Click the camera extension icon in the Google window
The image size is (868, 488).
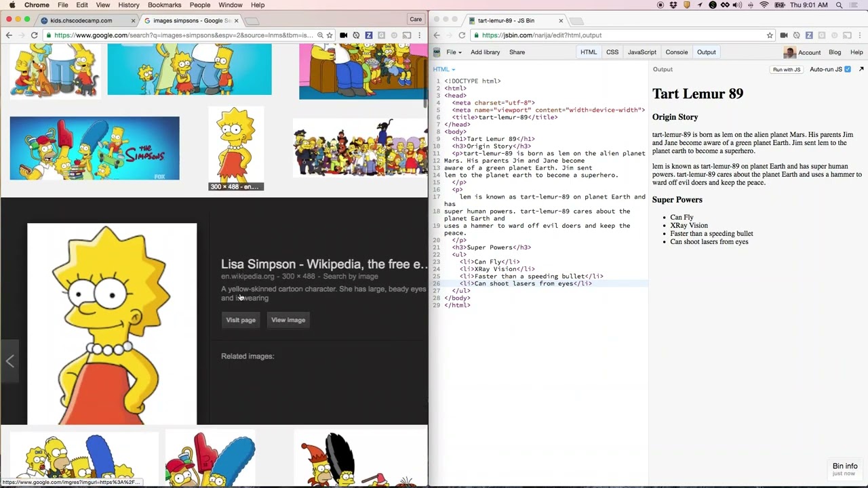(x=343, y=35)
